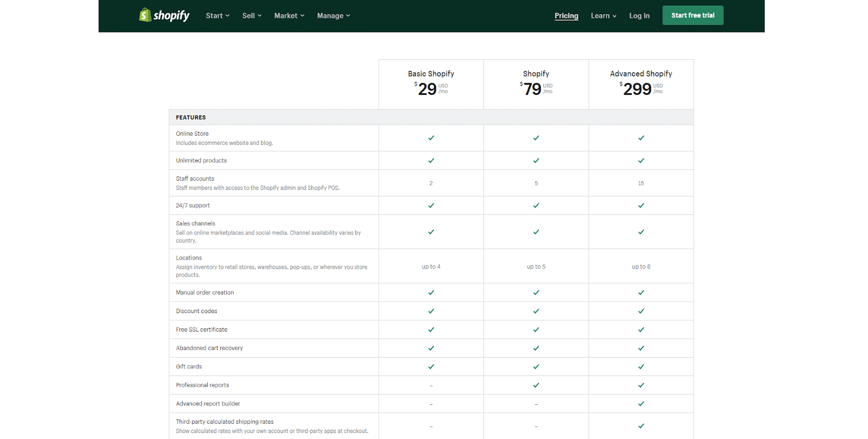Image resolution: width=868 pixels, height=439 pixels.
Task: Click Discount codes checkmark under Basic Shopify
Action: (431, 311)
